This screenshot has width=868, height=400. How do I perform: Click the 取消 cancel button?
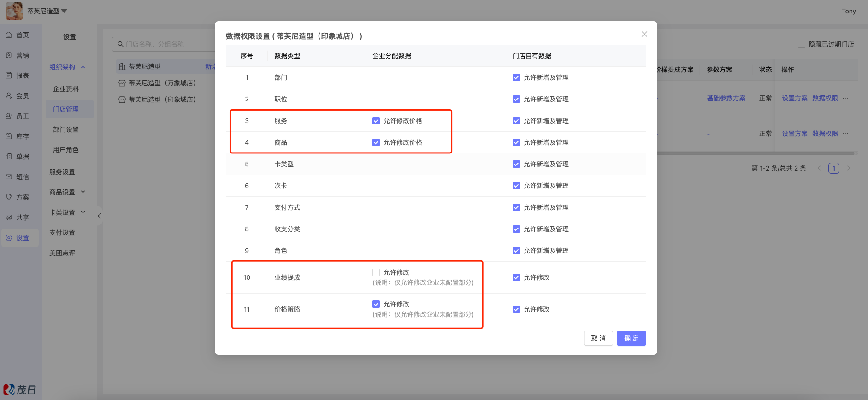tap(598, 338)
